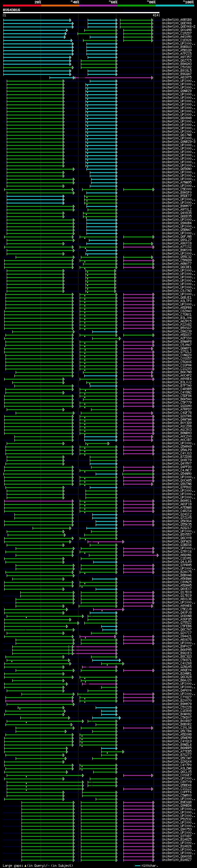Select the UniRef100_O96239 row label
Screen dimensions: 197x868
pos(177,332)
